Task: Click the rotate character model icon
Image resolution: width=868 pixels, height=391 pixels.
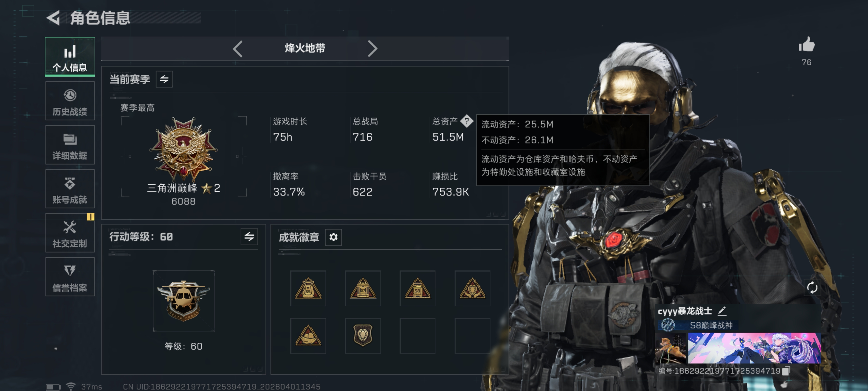Action: 812,288
